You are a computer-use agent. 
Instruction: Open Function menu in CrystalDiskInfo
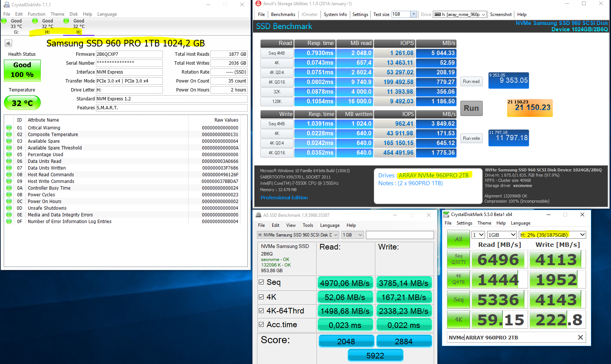tap(36, 14)
